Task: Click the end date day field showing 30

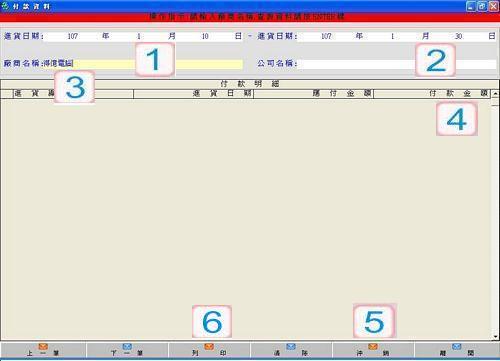Action: 459,36
